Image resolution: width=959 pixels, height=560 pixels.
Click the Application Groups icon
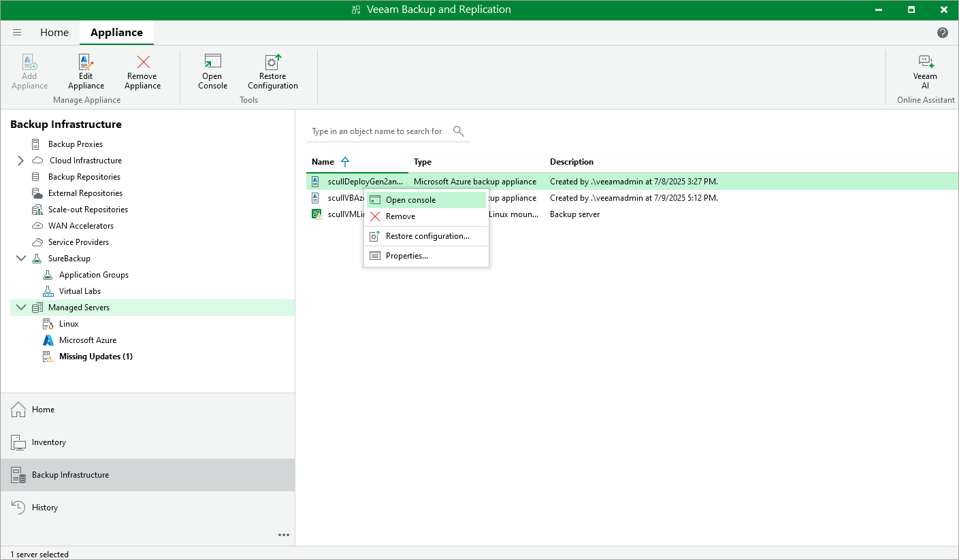click(x=48, y=275)
